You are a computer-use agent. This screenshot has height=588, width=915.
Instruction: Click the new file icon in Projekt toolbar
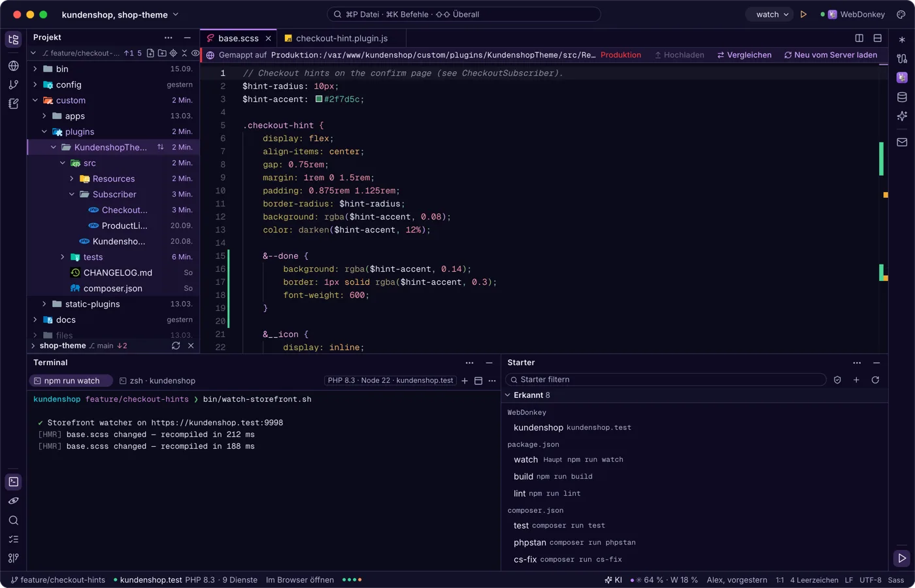150,53
